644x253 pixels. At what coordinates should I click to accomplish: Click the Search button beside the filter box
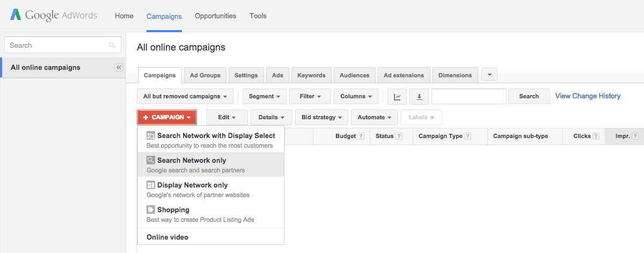pos(529,97)
